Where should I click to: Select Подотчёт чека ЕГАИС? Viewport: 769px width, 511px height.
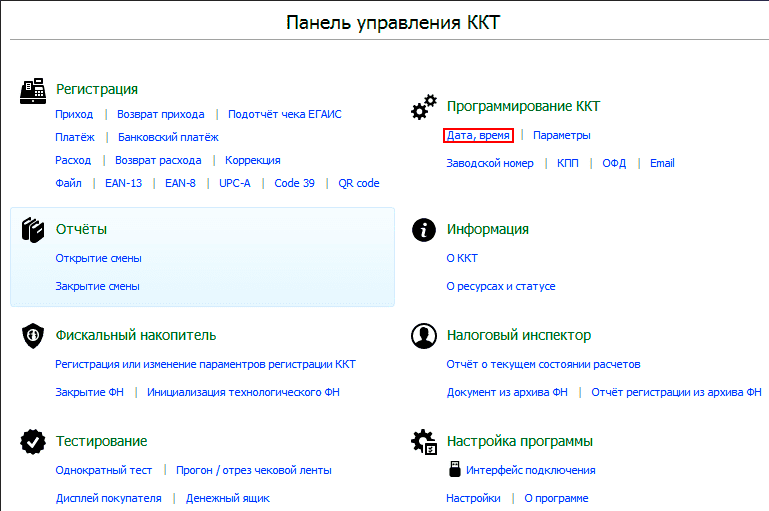pyautogui.click(x=284, y=114)
